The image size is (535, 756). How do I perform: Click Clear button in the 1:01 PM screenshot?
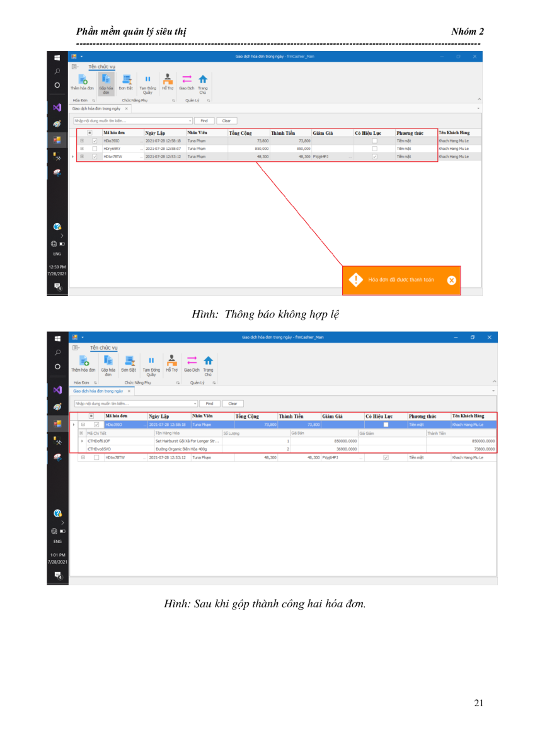point(233,403)
